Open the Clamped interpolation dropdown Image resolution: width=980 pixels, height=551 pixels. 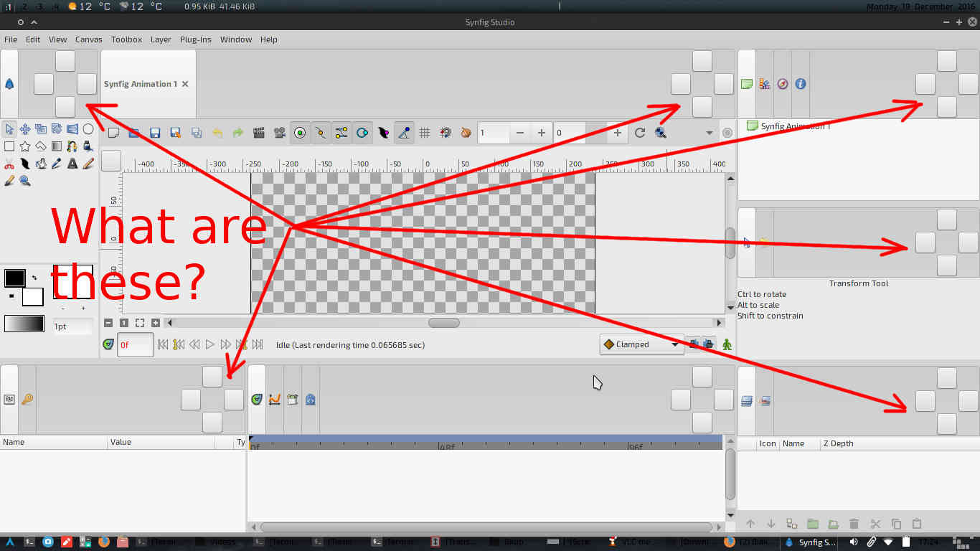[642, 344]
